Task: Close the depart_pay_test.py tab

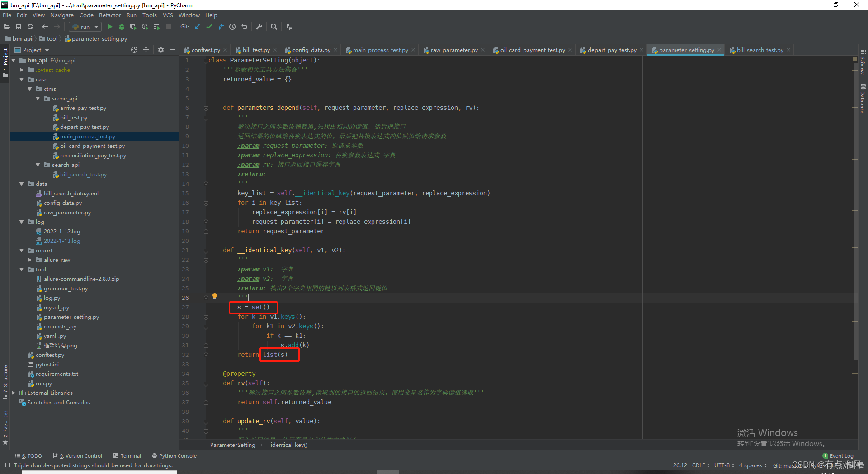Action: coord(642,50)
